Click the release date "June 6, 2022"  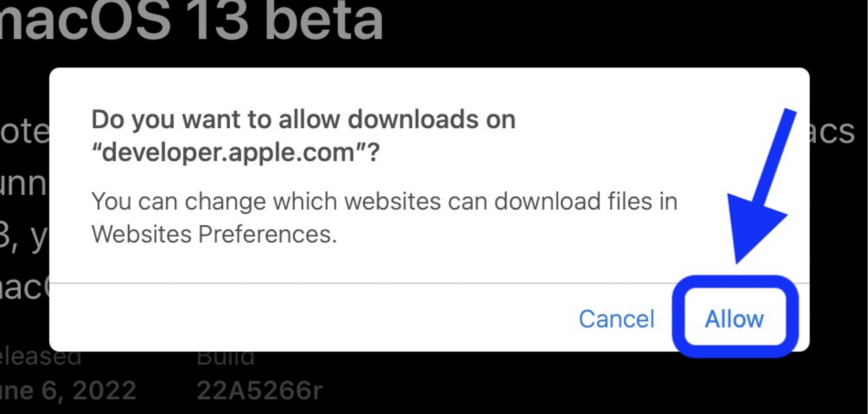point(68,390)
